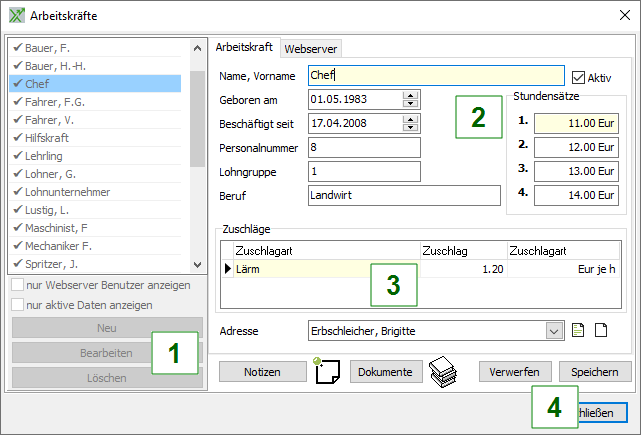This screenshot has height=435, width=641.
Task: Toggle the Aktiv checkbox
Action: point(578,77)
